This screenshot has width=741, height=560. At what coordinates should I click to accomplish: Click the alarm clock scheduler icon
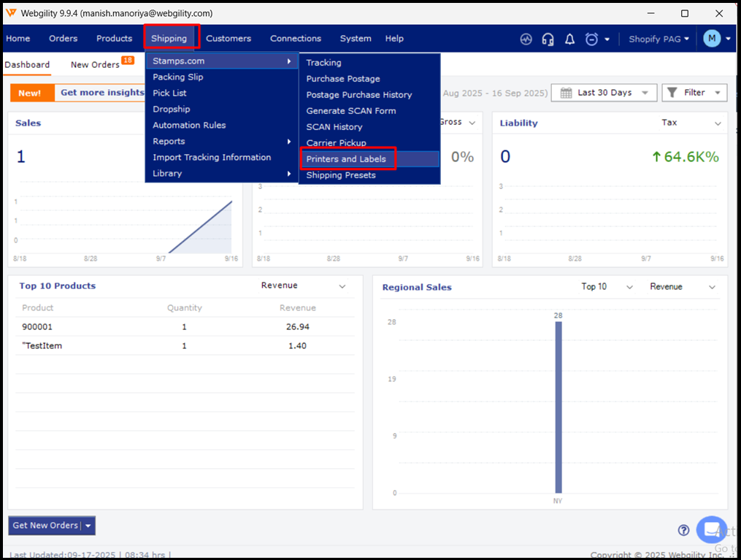[591, 39]
